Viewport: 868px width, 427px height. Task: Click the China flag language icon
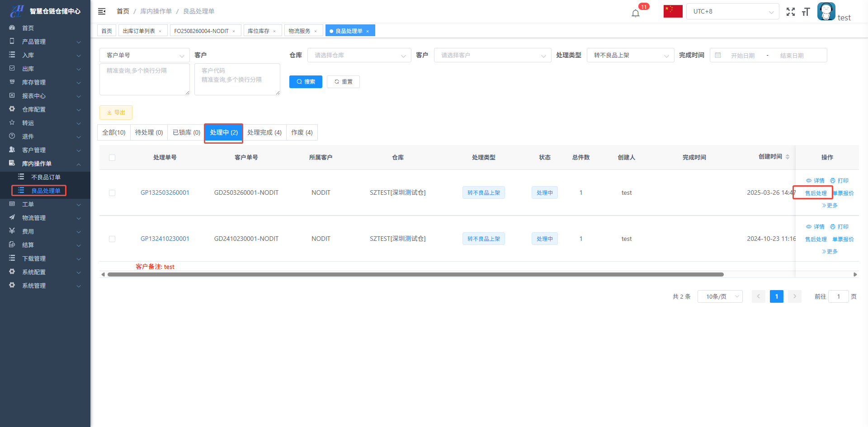click(x=673, y=11)
